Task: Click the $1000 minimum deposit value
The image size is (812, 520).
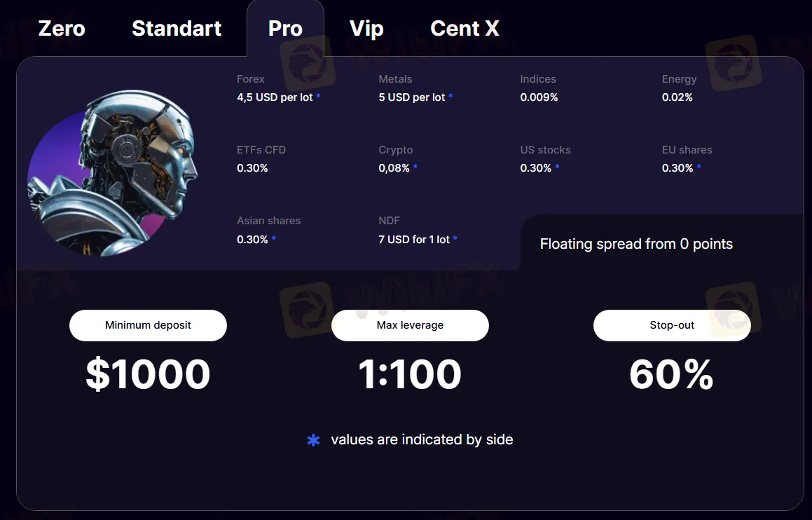Action: [x=148, y=374]
